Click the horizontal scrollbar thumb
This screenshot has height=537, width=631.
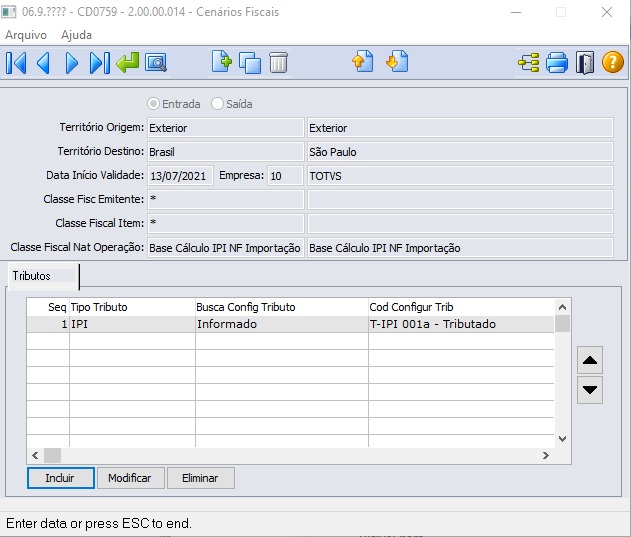click(52, 456)
